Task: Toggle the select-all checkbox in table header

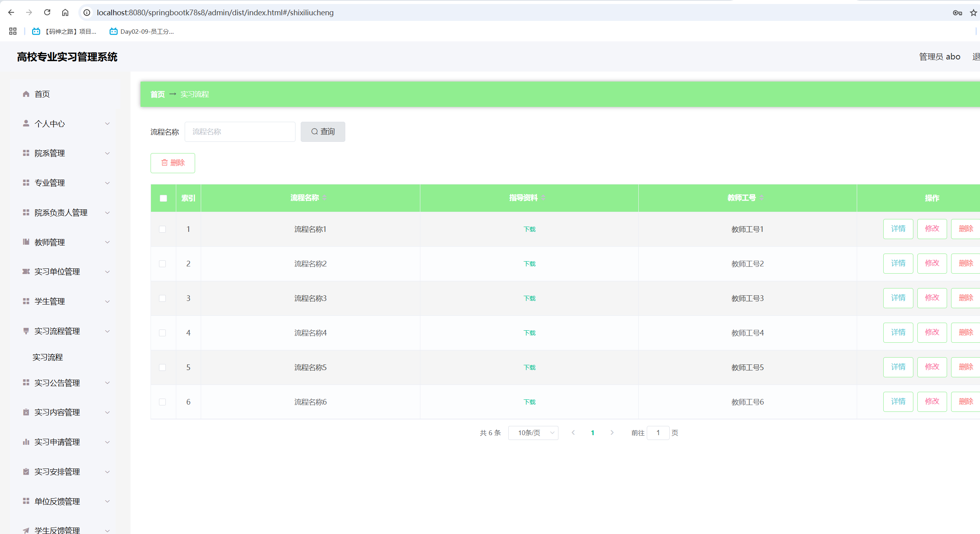Action: 163,198
